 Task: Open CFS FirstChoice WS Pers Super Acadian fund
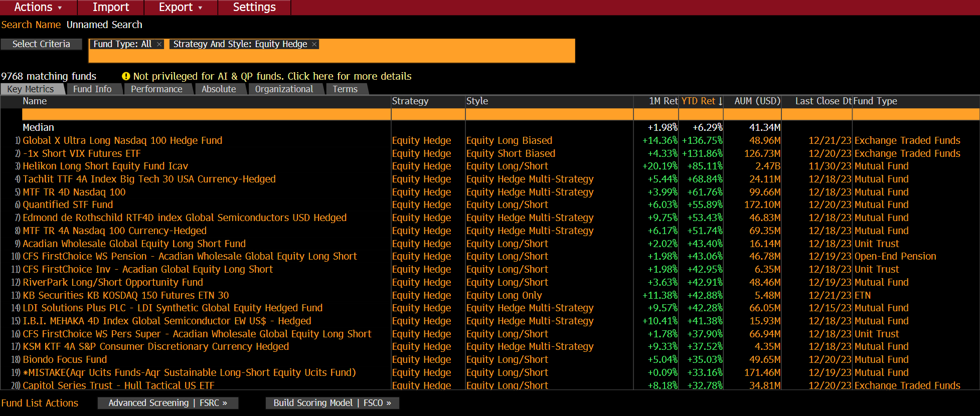tap(197, 334)
